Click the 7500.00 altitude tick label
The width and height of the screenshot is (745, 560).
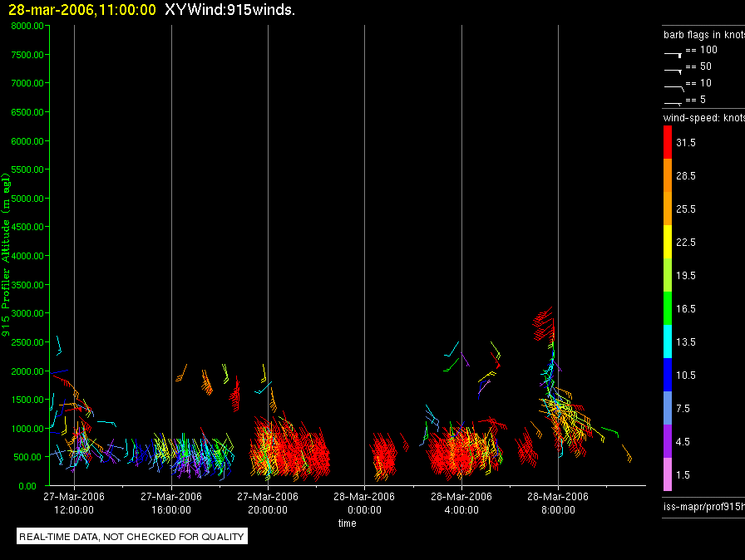(27, 55)
